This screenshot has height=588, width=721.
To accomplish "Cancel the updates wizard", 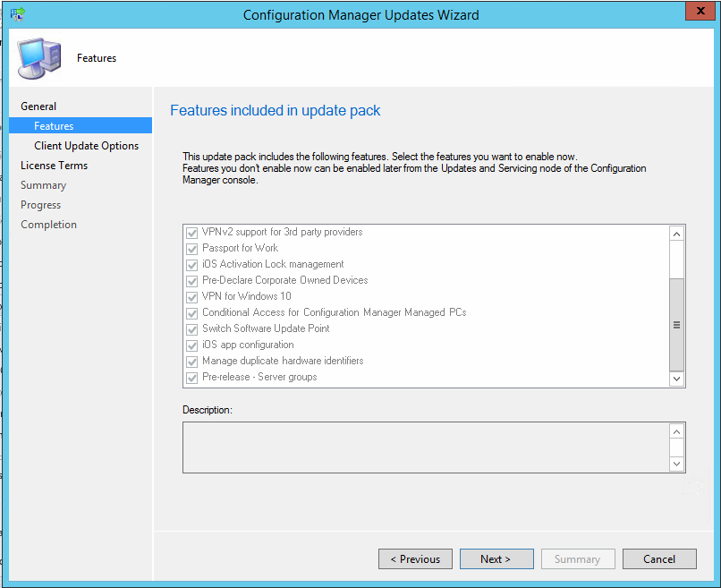I will coord(659,558).
